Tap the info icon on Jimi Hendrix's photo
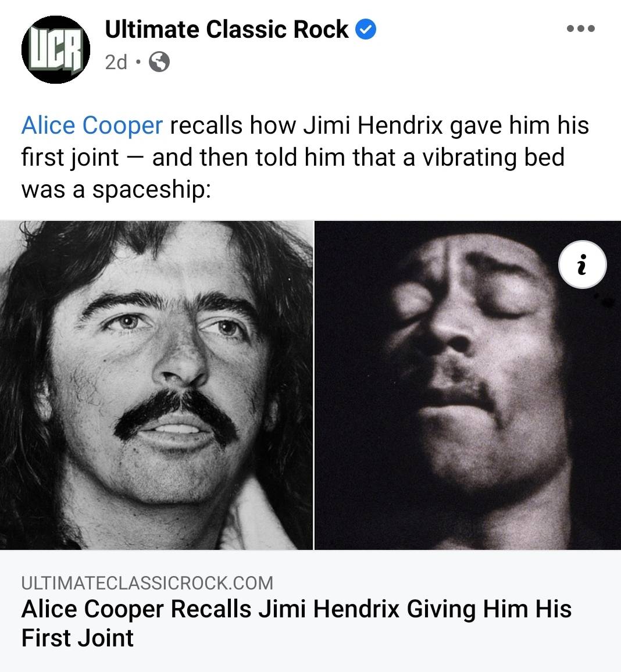The width and height of the screenshot is (621, 672). point(582,264)
